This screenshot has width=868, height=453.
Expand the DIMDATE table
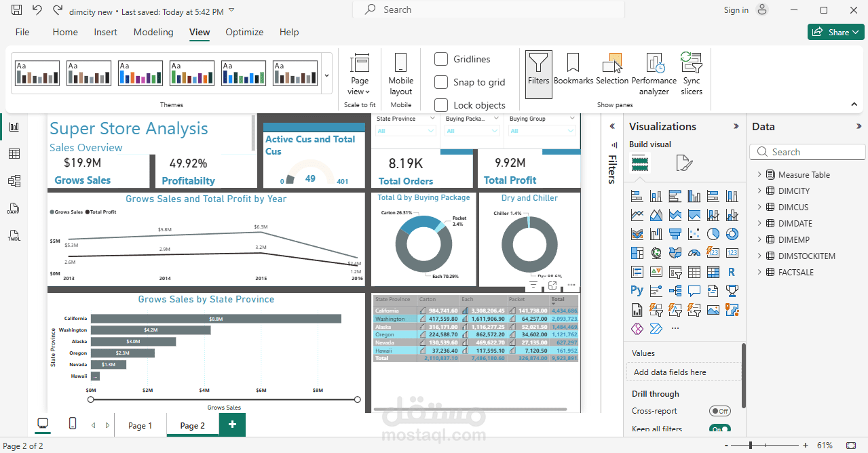pyautogui.click(x=759, y=223)
